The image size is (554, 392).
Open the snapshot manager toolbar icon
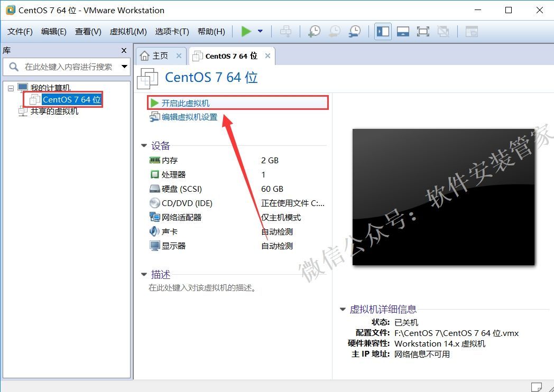[355, 32]
